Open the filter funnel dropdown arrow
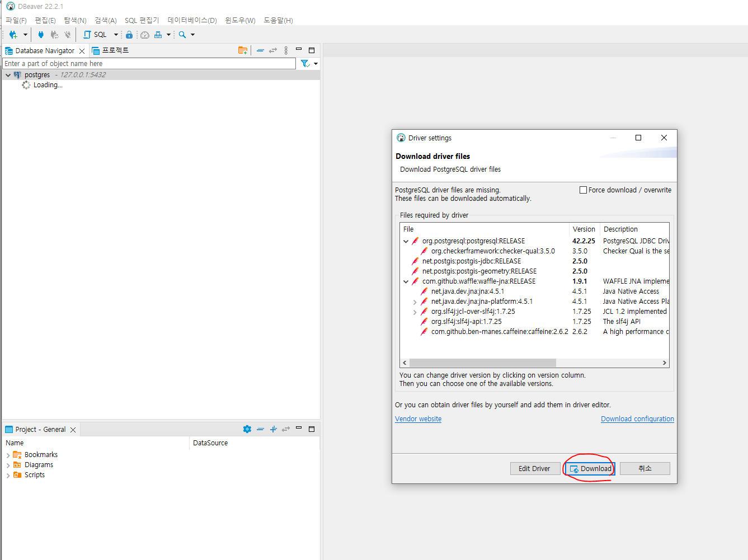Viewport: 748px width, 560px height. click(x=316, y=64)
